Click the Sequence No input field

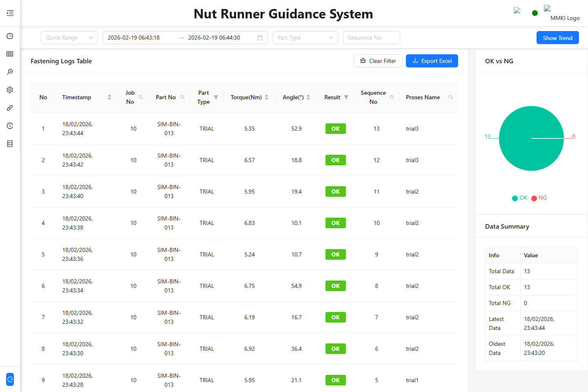372,38
